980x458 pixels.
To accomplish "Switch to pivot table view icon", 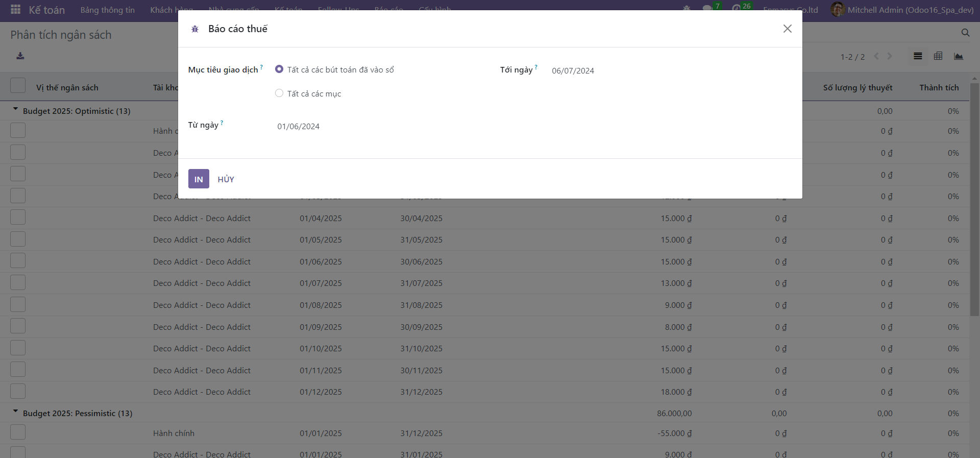I will tap(938, 56).
